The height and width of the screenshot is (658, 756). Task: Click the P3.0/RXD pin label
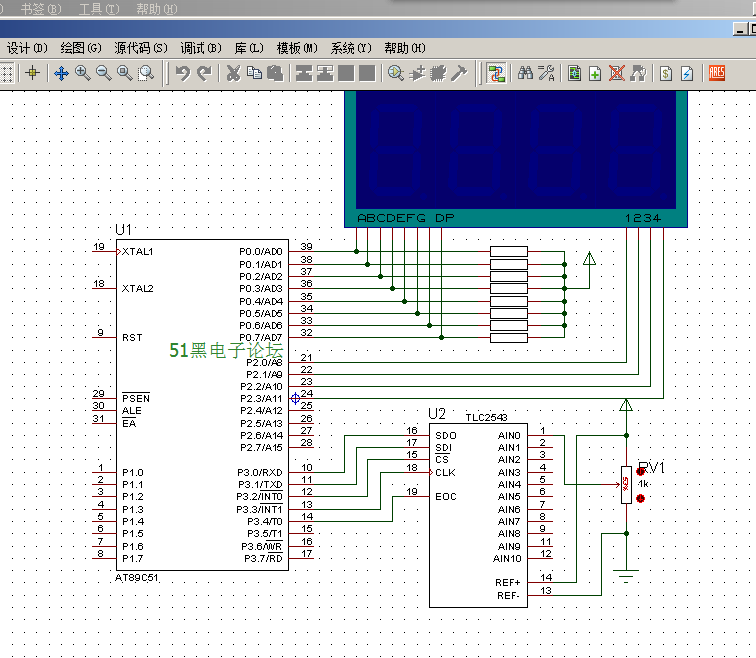click(x=259, y=472)
